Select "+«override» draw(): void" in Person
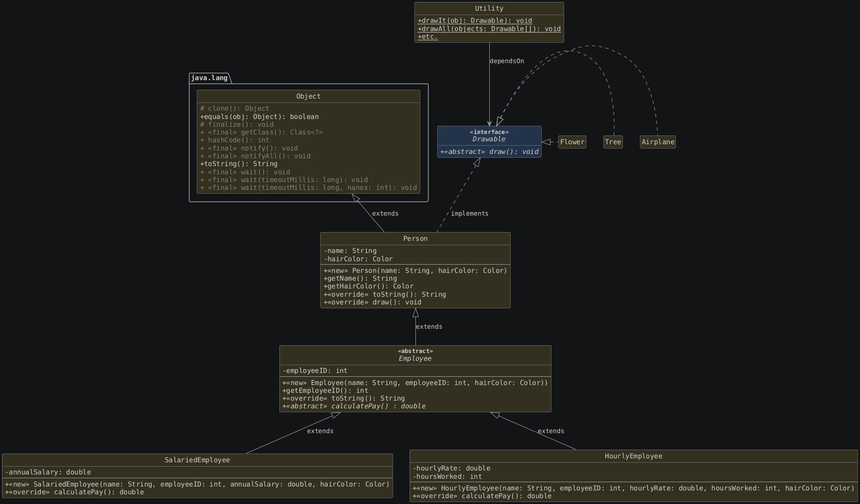 click(x=372, y=302)
